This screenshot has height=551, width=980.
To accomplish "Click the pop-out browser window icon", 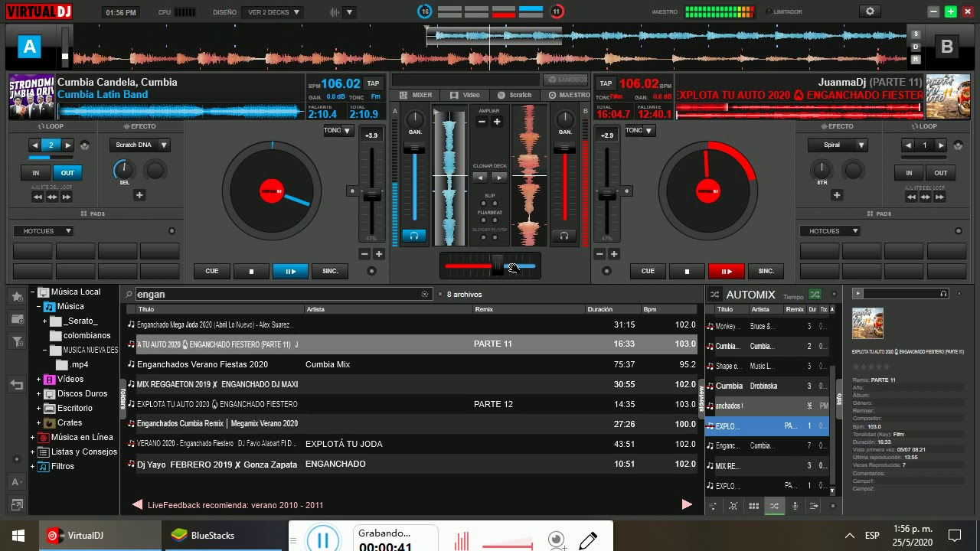I will pyautogui.click(x=17, y=504).
